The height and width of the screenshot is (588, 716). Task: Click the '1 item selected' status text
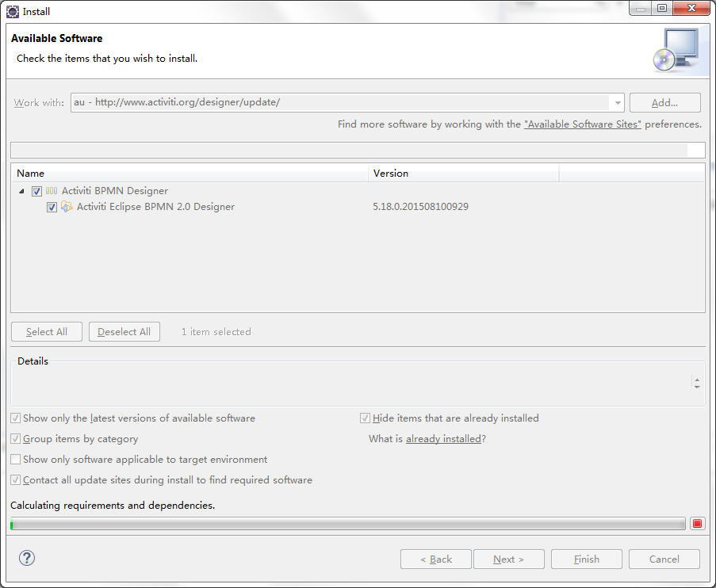point(216,332)
